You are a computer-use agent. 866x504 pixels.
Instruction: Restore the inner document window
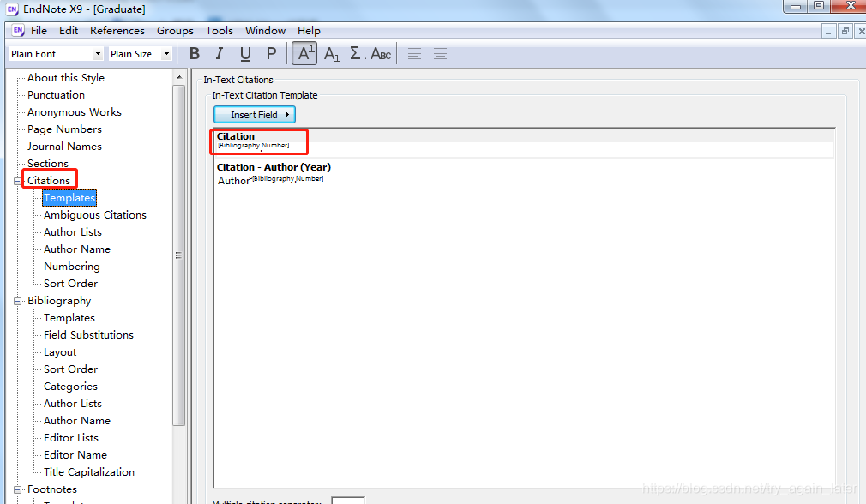pos(845,32)
